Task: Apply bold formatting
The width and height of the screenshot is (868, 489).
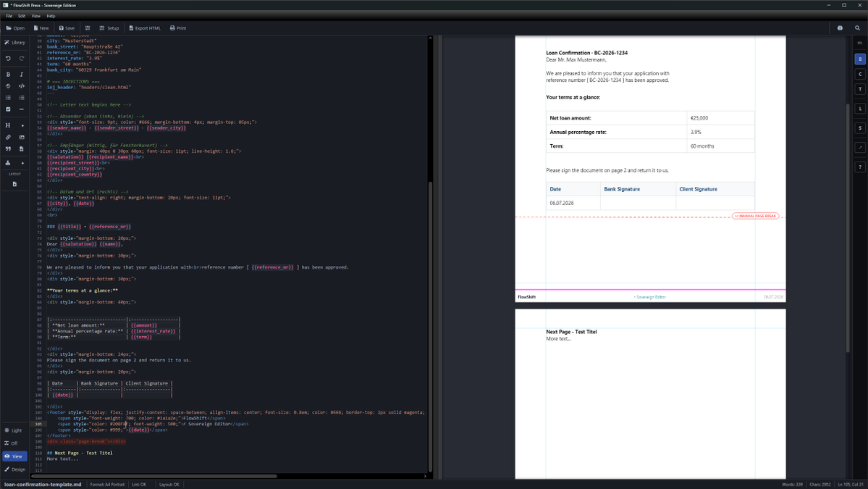Action: point(8,74)
